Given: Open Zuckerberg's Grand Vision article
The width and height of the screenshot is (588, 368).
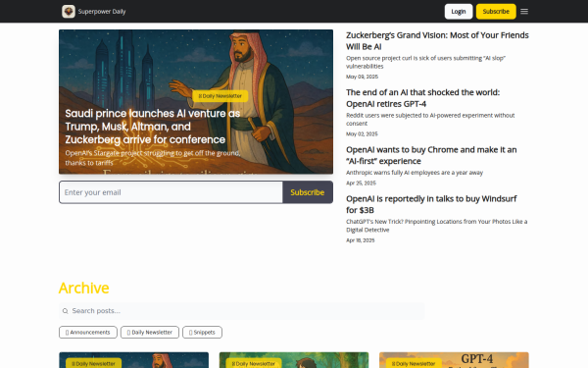Looking at the screenshot, I should tap(437, 41).
